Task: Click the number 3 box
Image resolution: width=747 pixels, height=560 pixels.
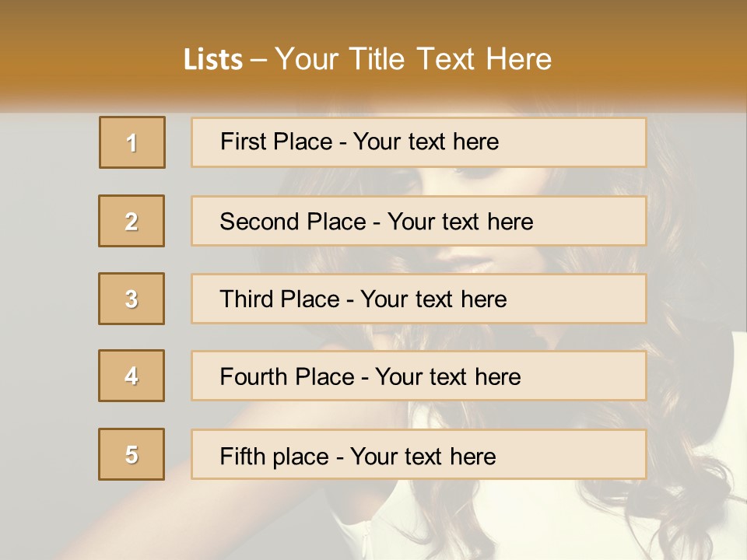Action: coord(132,299)
